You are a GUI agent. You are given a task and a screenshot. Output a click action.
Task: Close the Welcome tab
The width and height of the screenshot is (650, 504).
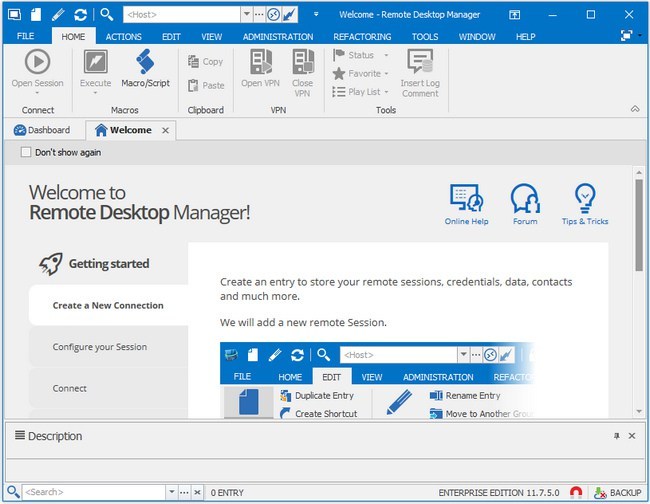click(x=165, y=131)
